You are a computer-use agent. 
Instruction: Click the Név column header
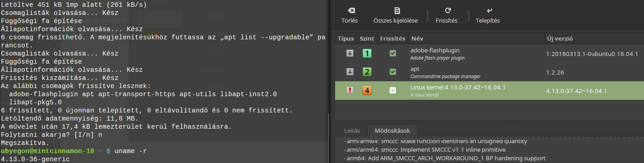click(475, 39)
